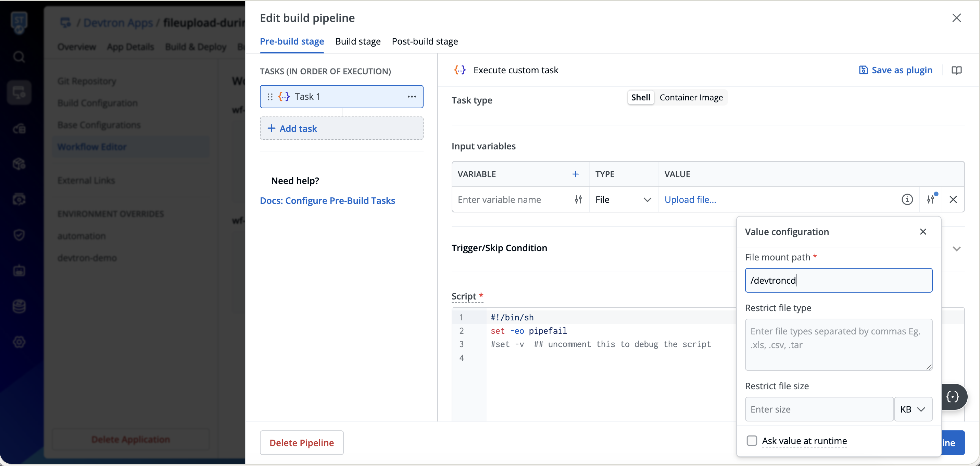Select the Container Image task type
This screenshot has width=980, height=466.
pos(691,97)
